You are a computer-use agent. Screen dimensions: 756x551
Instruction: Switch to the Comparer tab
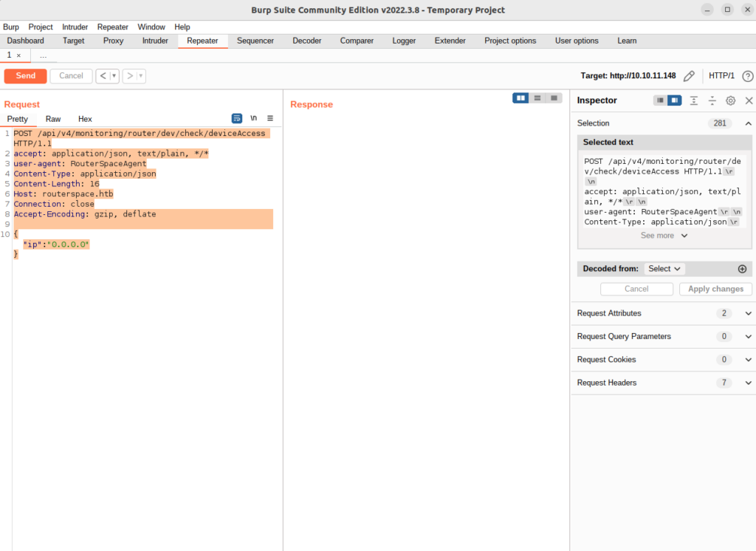(357, 41)
